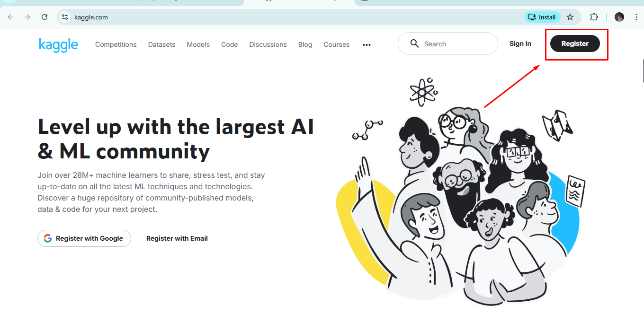Image resolution: width=644 pixels, height=331 pixels.
Task: Select Register with Email
Action: 177,238
